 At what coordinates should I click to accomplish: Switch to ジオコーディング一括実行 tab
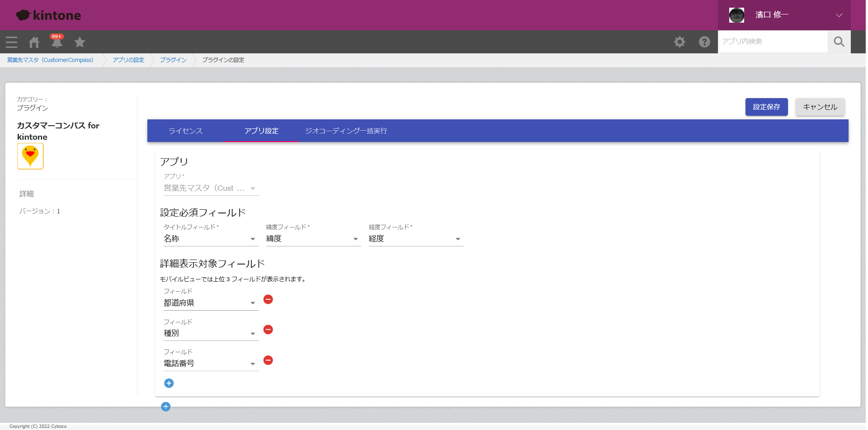click(x=346, y=131)
